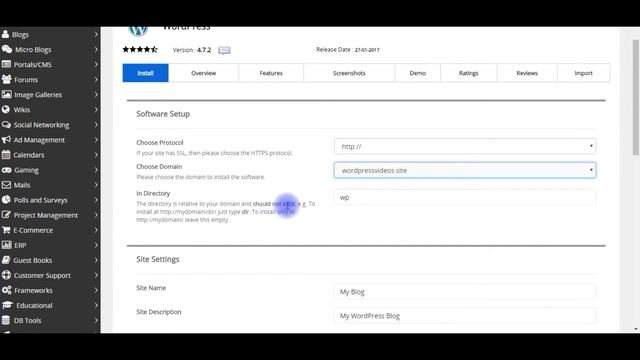This screenshot has width=640, height=360.
Task: Click the WordPress logo icon
Action: click(x=138, y=31)
